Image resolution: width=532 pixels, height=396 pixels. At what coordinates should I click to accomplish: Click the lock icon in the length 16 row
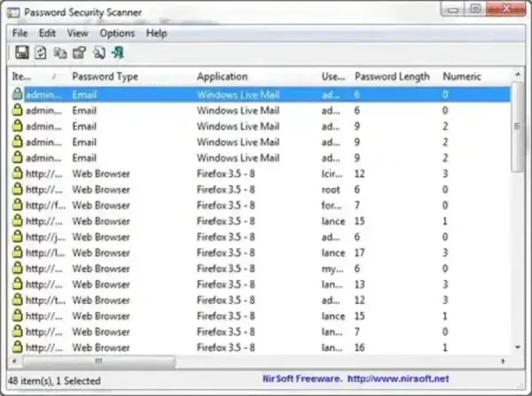pyautogui.click(x=18, y=347)
